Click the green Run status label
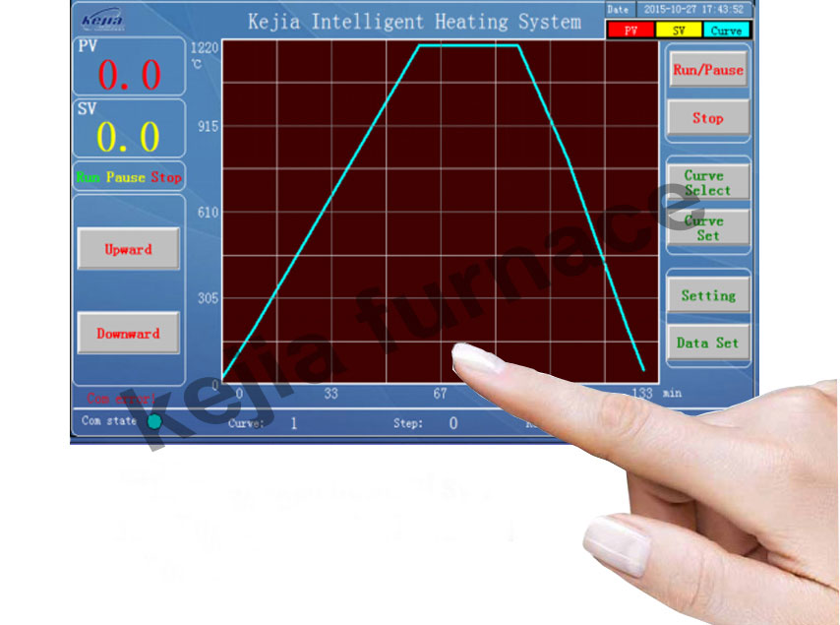This screenshot has width=840, height=625. [88, 177]
